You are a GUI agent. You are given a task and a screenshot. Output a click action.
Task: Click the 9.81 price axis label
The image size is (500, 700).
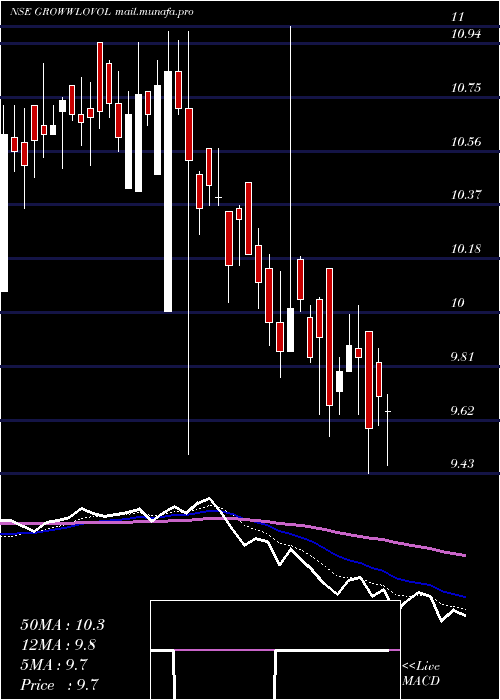[x=462, y=357]
